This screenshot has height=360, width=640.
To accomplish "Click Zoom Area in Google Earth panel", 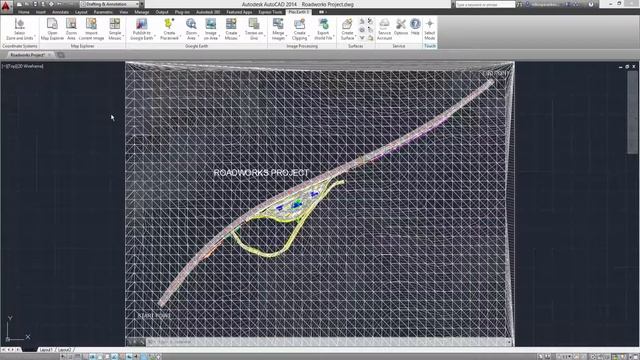I will point(191,29).
